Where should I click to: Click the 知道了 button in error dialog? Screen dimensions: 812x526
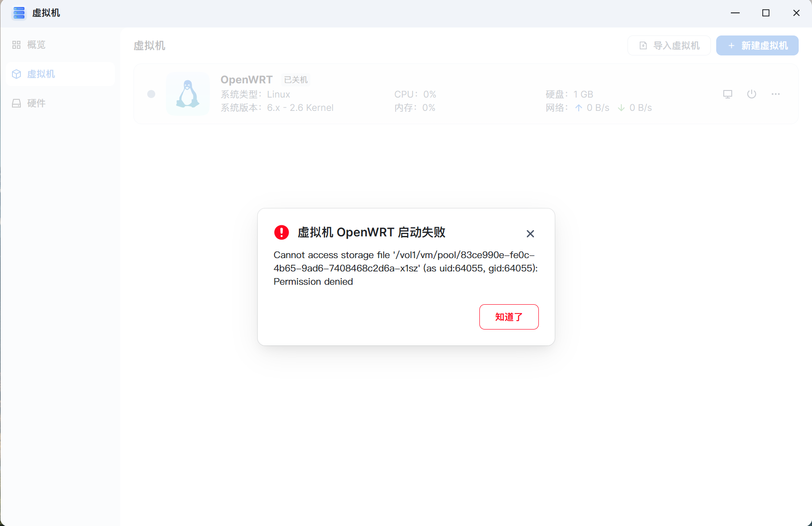509,317
